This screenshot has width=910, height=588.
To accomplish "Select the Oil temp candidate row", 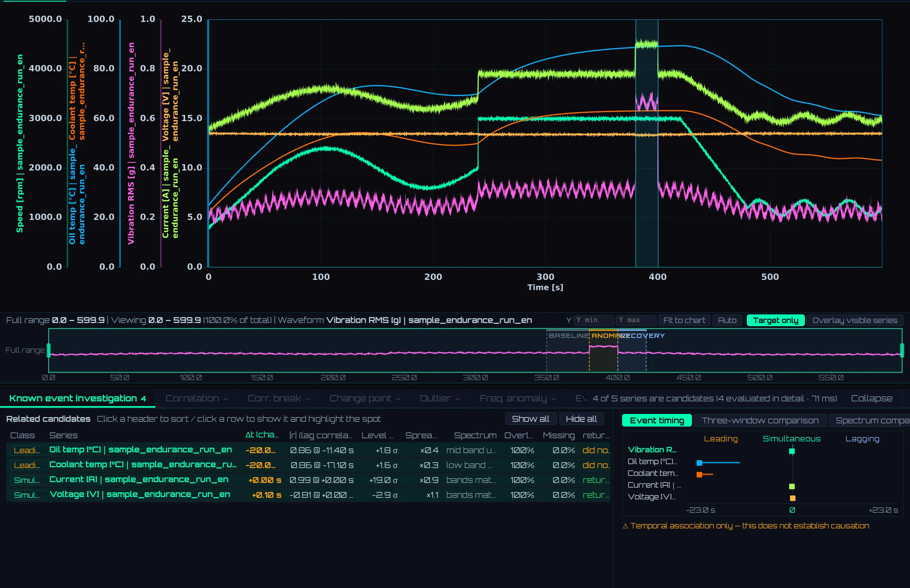I will click(x=308, y=450).
